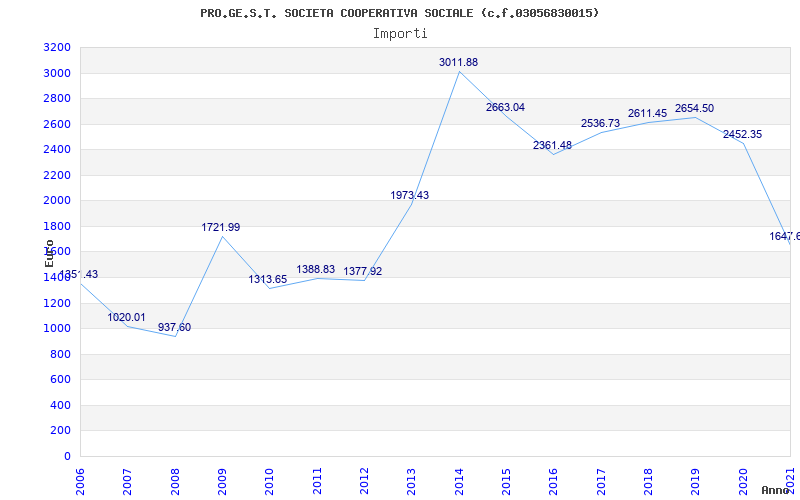The width and height of the screenshot is (800, 500).
Task: Click the 2008 lowest point on the line
Action: pos(175,336)
